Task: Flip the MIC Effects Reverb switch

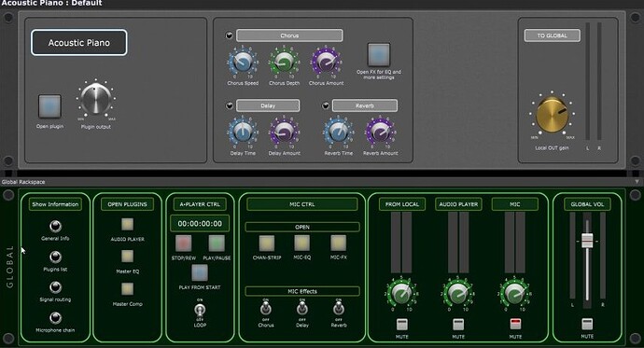Action: (339, 308)
